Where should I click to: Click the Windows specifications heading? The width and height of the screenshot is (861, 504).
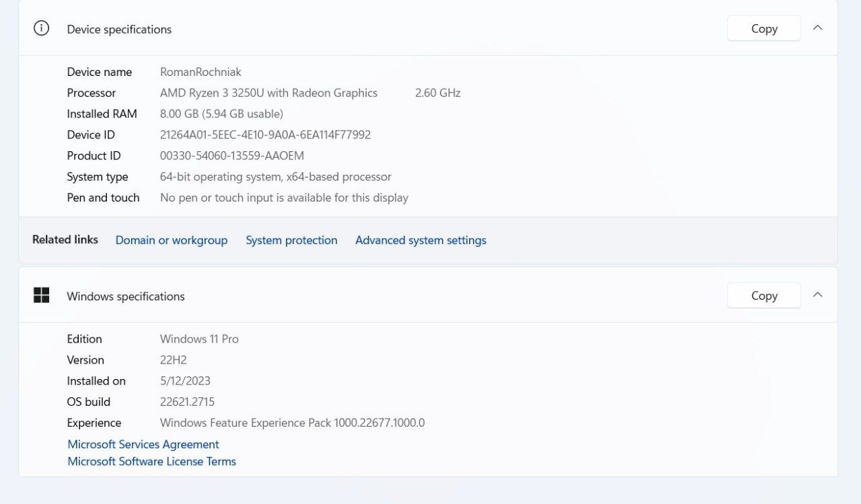click(x=126, y=296)
